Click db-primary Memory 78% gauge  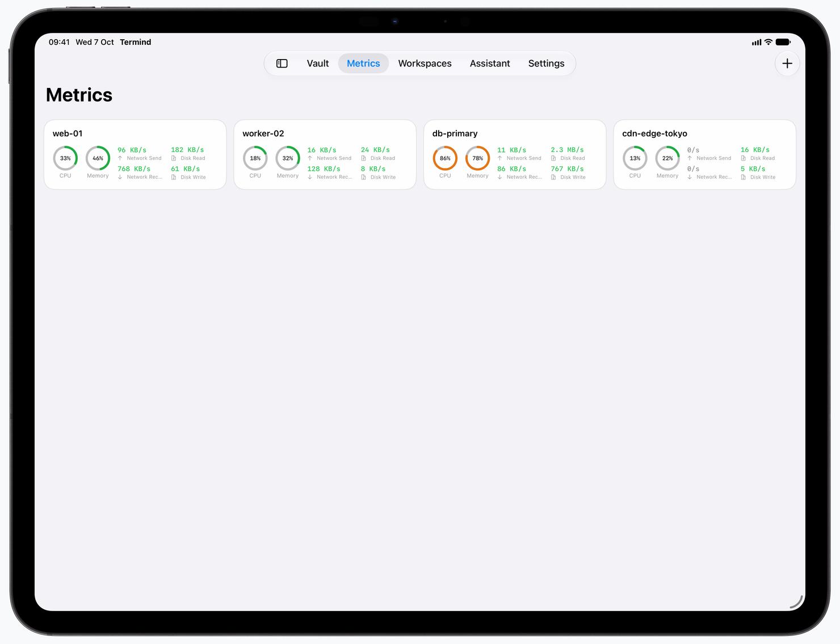click(x=477, y=158)
